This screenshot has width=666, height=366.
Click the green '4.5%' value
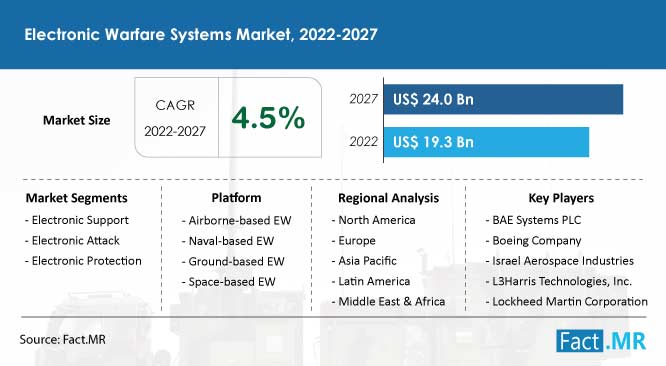pos(268,118)
